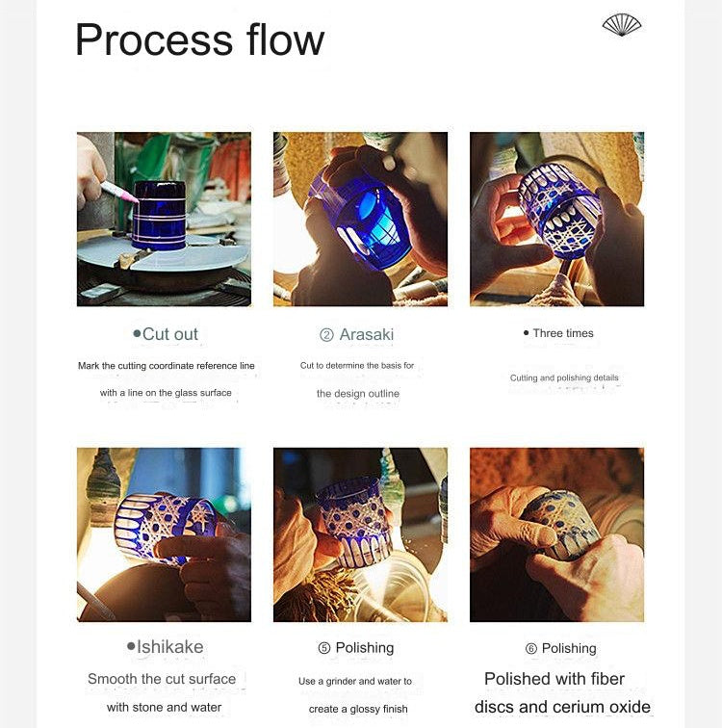This screenshot has height=728, width=722.
Task: Click the folding fan icon
Action: pyautogui.click(x=622, y=25)
